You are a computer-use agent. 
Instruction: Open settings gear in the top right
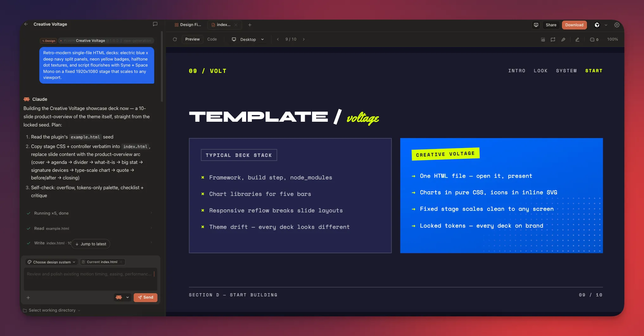617,25
